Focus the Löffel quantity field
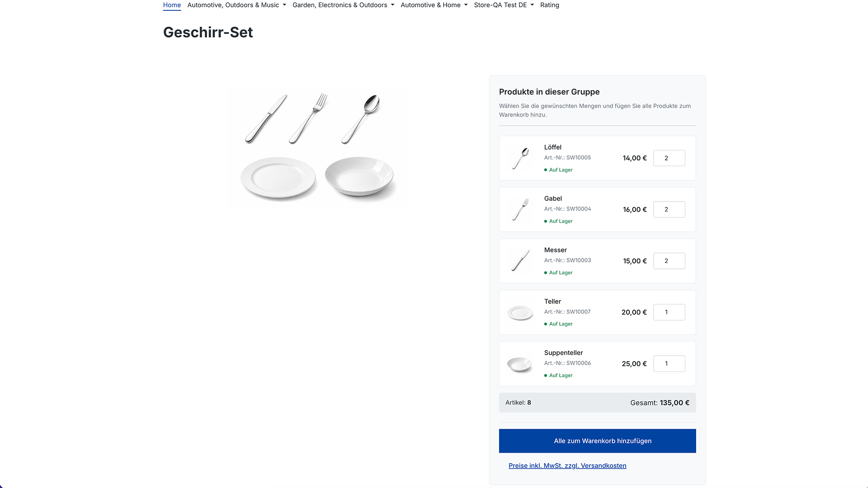This screenshot has height=488, width=868. coord(669,158)
